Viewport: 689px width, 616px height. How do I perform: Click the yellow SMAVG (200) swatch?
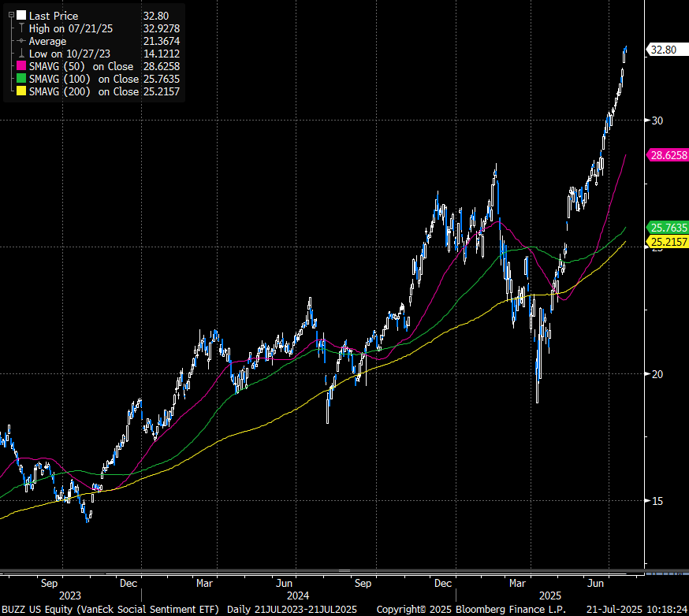pyautogui.click(x=20, y=92)
